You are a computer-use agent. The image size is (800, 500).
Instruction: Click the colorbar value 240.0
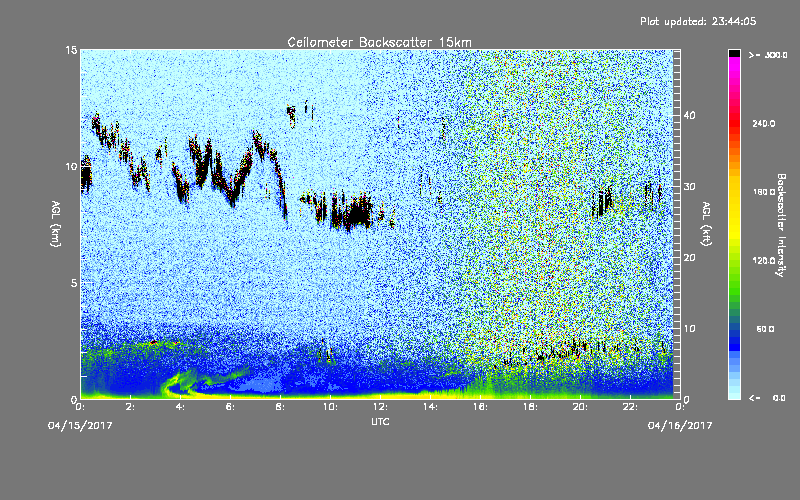point(764,123)
